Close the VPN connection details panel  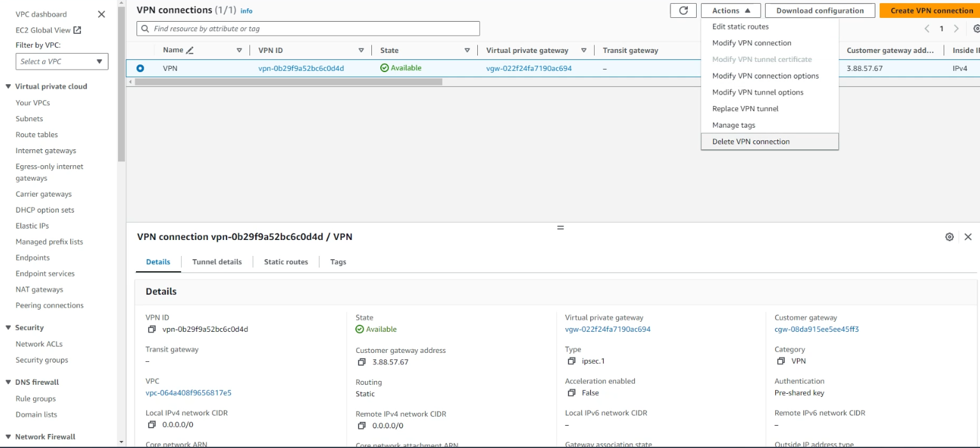[x=968, y=237]
